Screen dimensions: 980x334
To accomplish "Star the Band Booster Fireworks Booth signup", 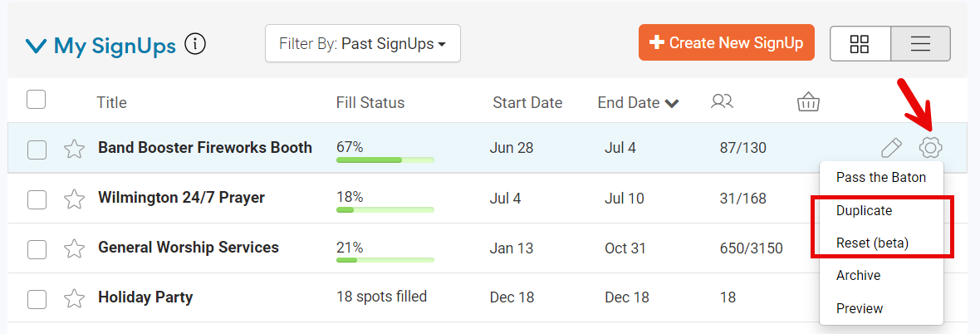I will 75,149.
